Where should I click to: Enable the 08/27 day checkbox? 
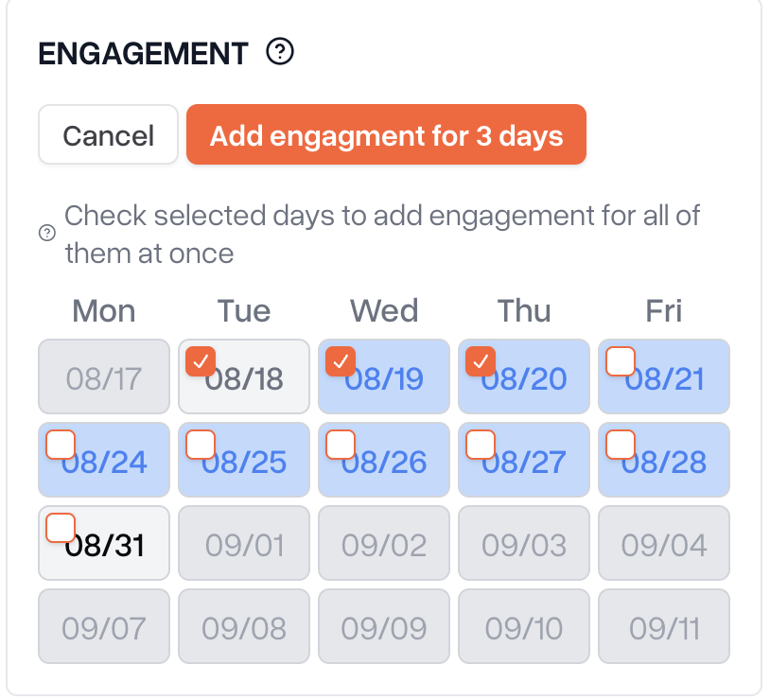(481, 445)
